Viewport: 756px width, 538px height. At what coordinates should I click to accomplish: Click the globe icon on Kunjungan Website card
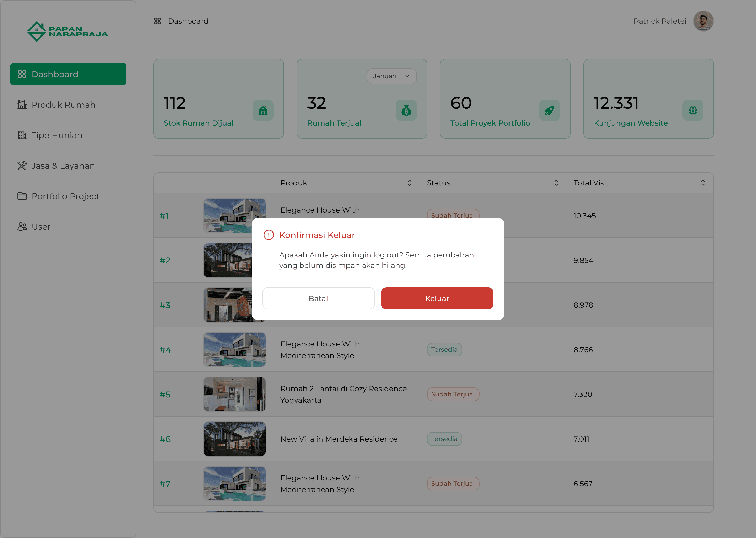pos(693,110)
